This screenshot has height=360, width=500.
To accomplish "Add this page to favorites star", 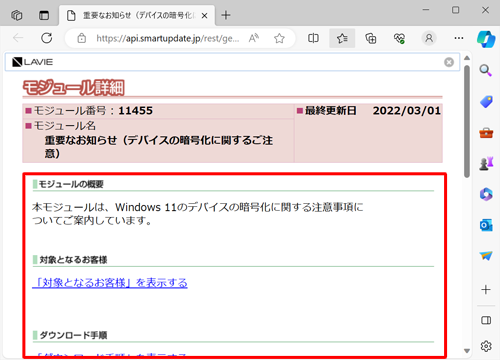I will pyautogui.click(x=279, y=38).
